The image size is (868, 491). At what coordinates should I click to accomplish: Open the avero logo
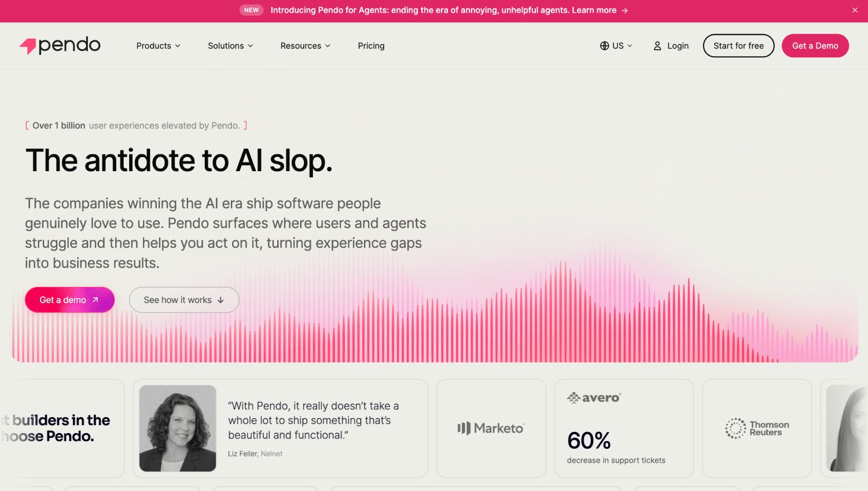pyautogui.click(x=594, y=398)
